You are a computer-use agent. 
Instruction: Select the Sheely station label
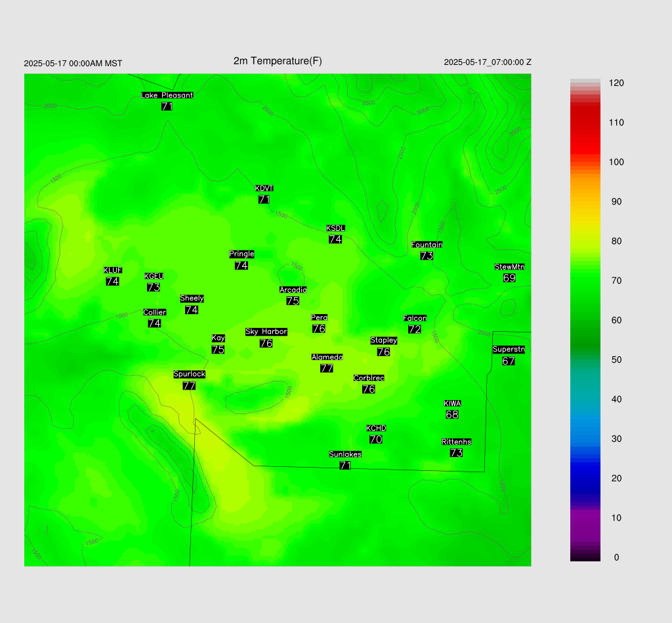(192, 298)
